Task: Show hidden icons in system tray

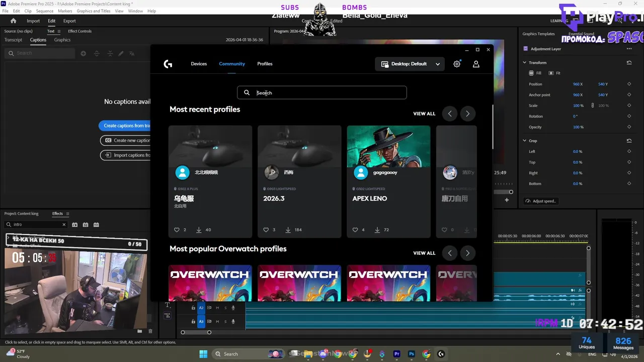Action: (557, 354)
